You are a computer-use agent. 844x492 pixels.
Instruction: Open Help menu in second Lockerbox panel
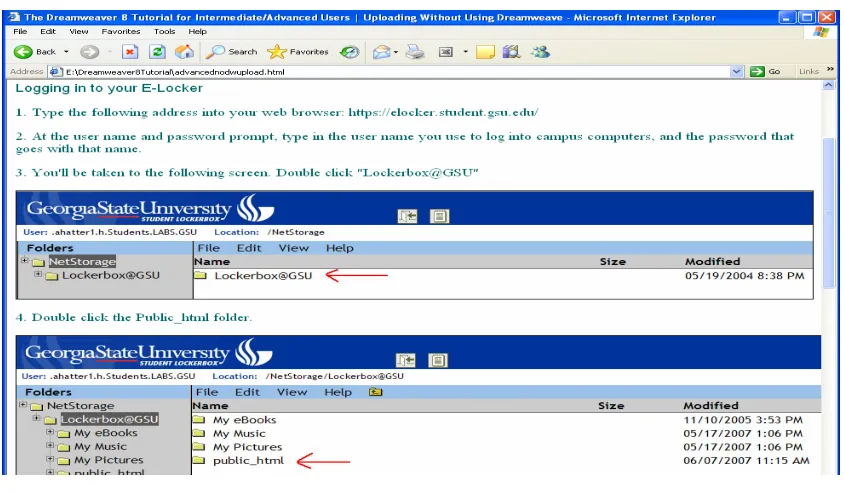click(x=338, y=392)
